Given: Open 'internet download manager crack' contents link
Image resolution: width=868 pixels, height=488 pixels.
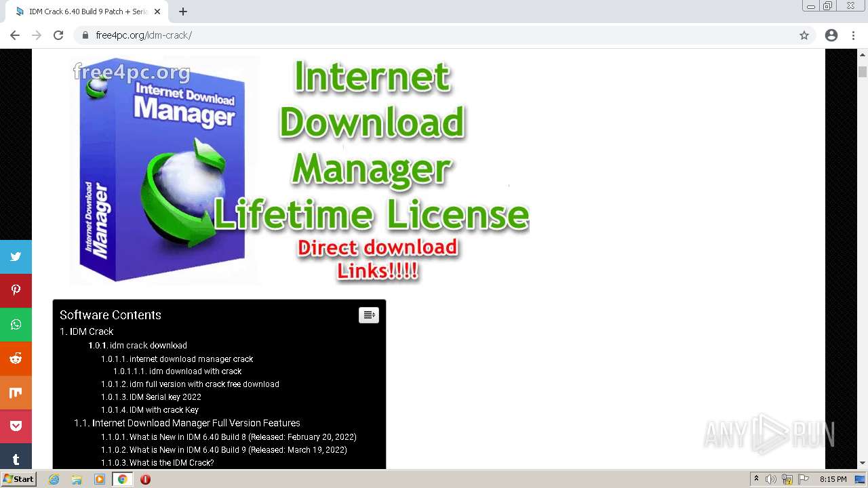Looking at the screenshot, I should 177,359.
